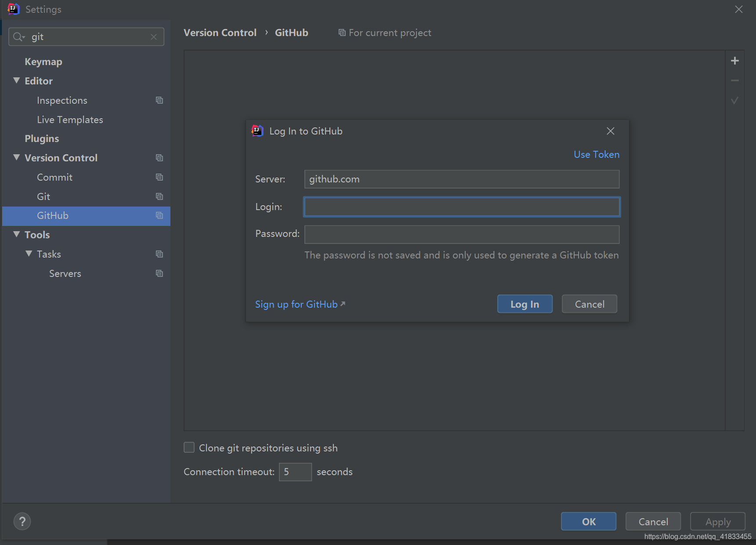Viewport: 756px width, 545px height.
Task: Click the settings search box
Action: [86, 37]
